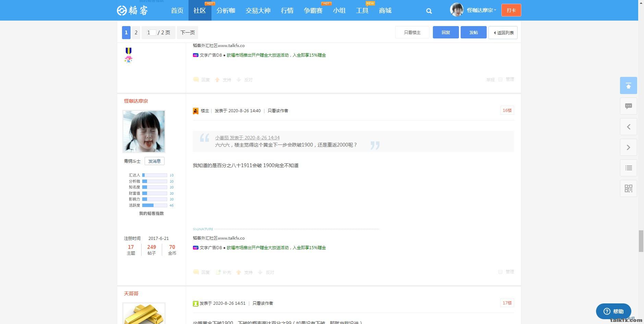This screenshot has width=644, height=324.
Task: Click the support up-arrow on floor 16
Action: coord(239,272)
